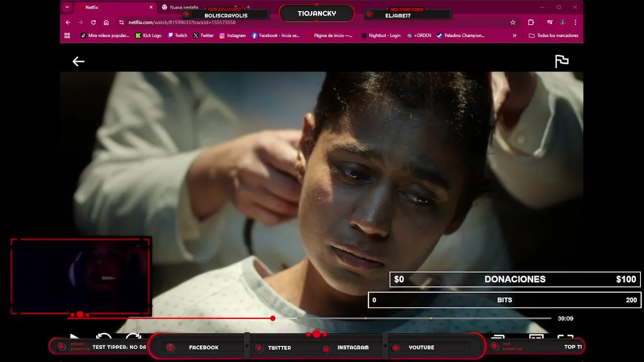Open Chrome's three-dot menu

click(575, 23)
